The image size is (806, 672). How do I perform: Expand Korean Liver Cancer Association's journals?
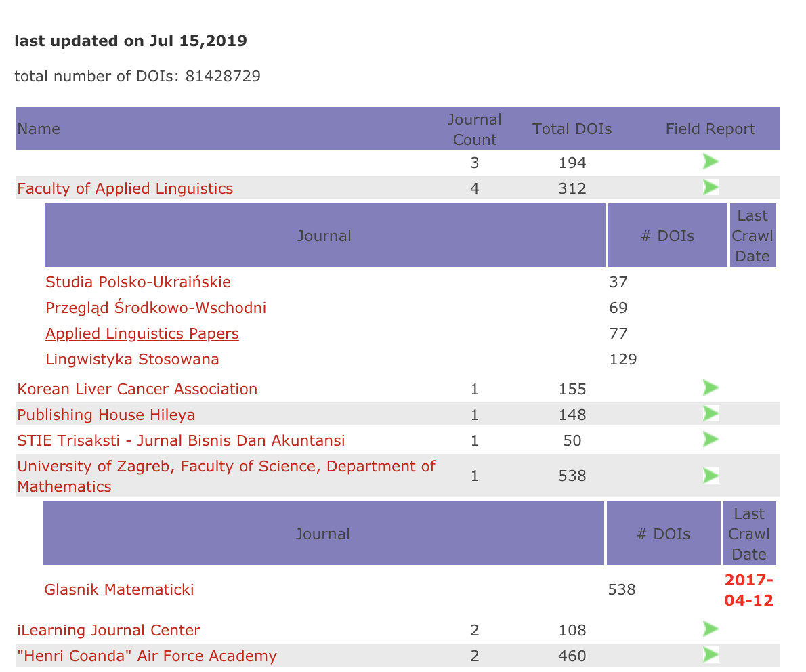[x=137, y=389]
